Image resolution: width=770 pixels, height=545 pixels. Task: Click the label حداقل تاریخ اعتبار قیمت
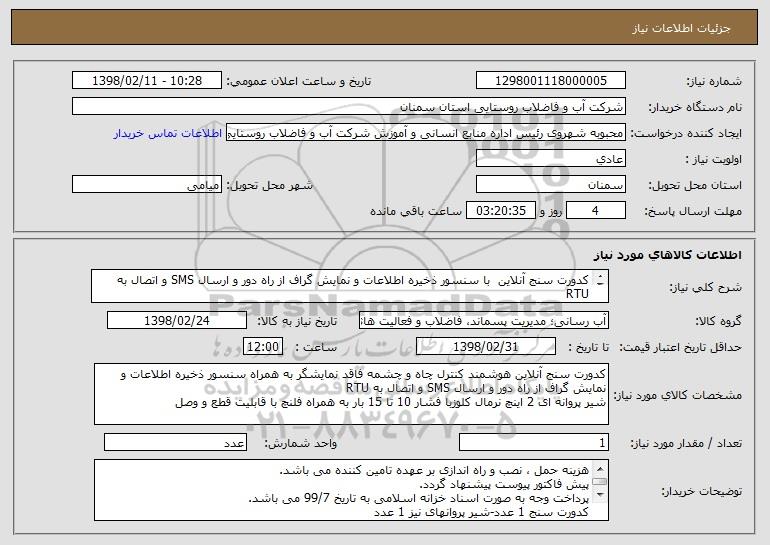pos(680,347)
